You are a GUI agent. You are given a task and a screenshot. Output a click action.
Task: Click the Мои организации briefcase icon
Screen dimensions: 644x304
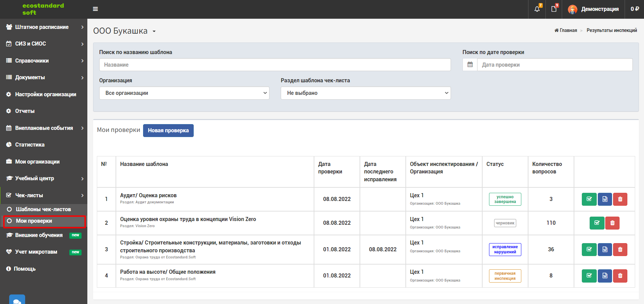pos(9,162)
